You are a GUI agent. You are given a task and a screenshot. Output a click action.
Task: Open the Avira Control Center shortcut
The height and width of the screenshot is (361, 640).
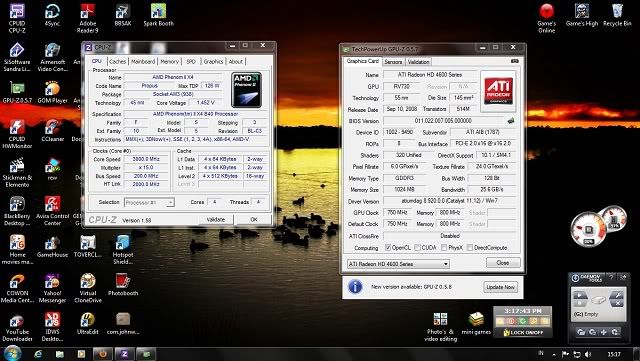52,211
